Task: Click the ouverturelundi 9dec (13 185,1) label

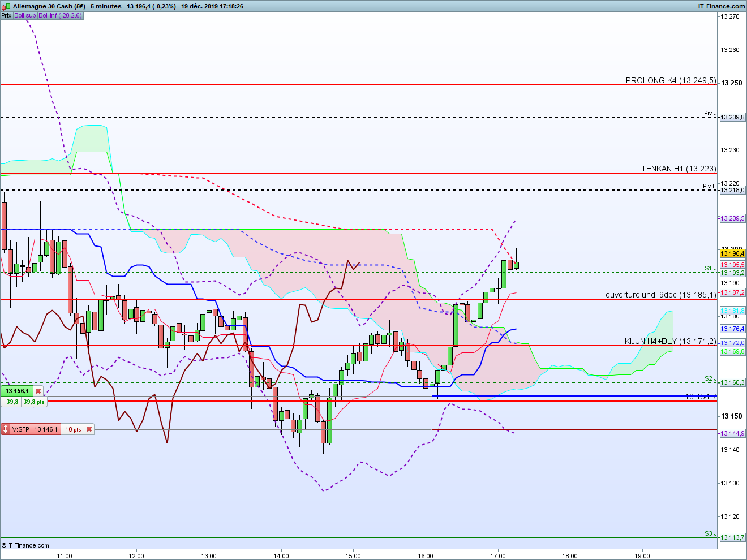Action: pos(661,295)
